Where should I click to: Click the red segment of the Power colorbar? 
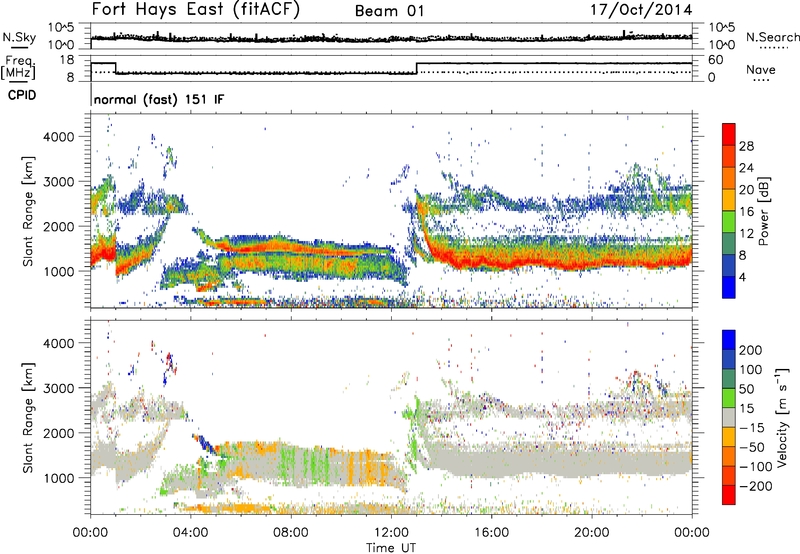[729, 134]
